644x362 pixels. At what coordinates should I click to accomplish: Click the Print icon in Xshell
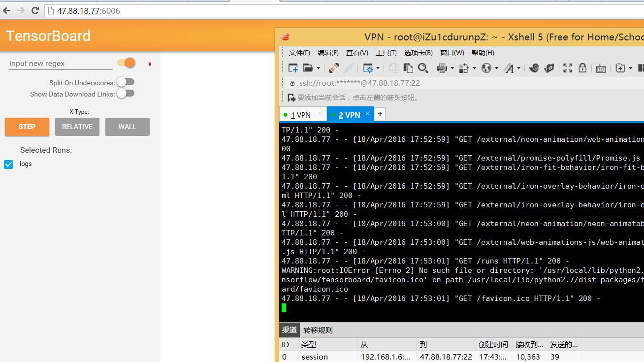click(x=442, y=68)
